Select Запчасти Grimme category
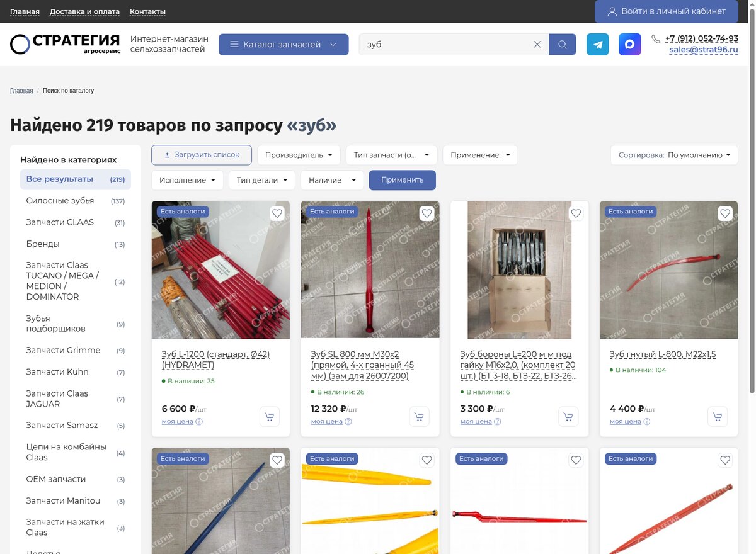 76,350
